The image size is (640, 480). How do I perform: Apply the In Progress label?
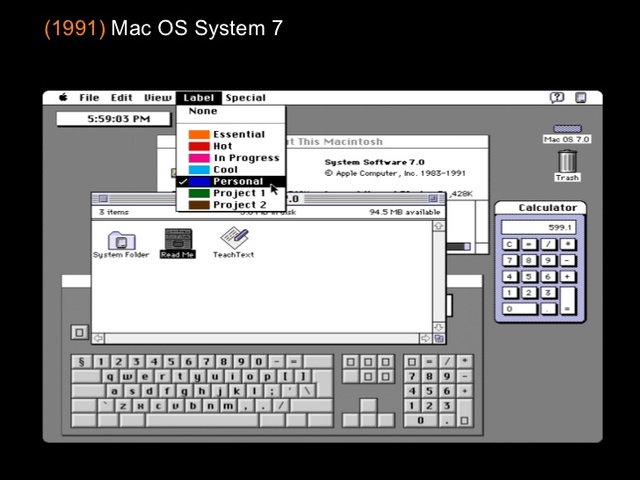pyautogui.click(x=231, y=158)
